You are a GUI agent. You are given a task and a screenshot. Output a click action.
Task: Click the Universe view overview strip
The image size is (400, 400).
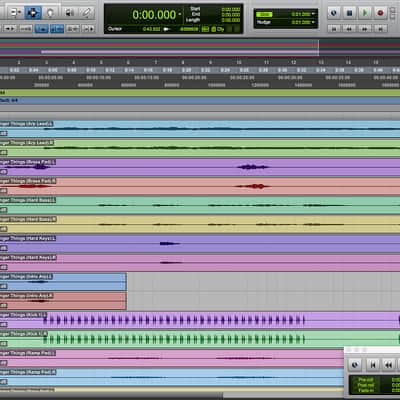tap(200, 48)
